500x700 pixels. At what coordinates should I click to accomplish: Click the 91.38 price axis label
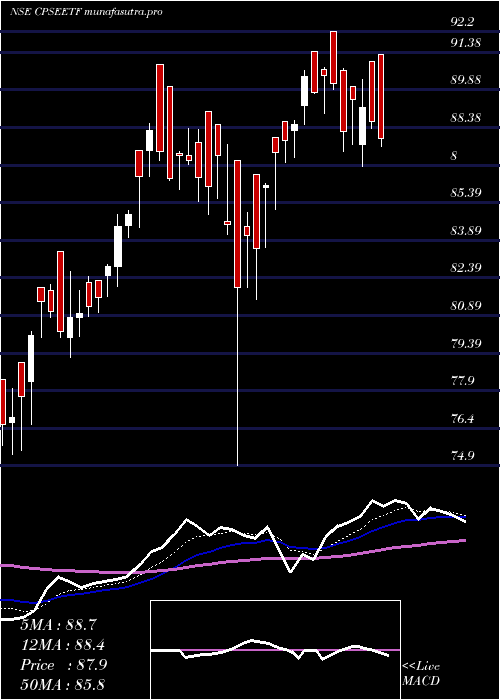[466, 43]
